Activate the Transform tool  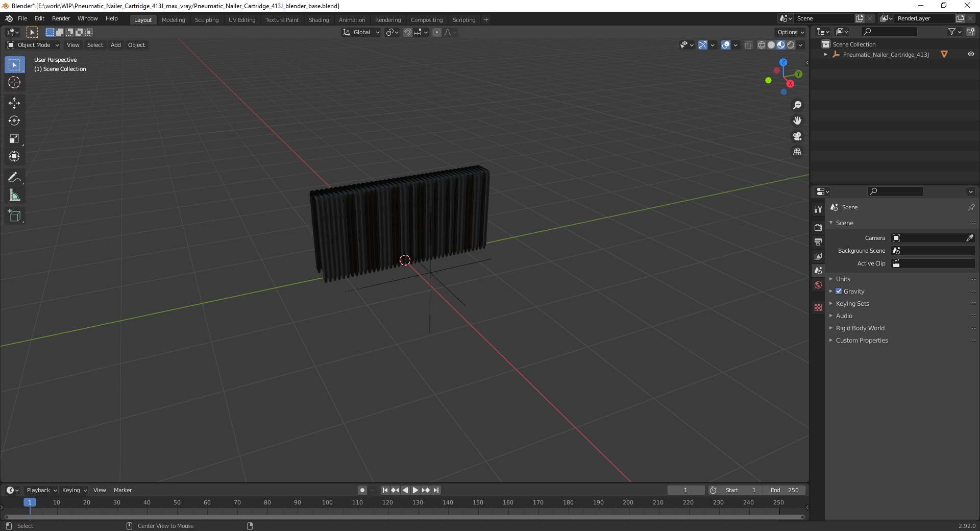click(x=14, y=156)
